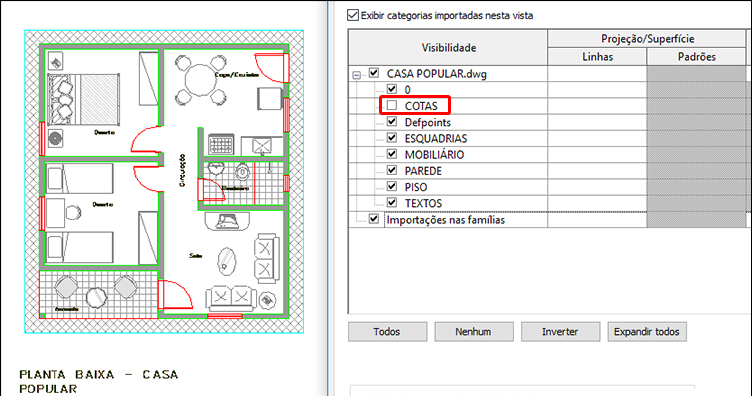
Task: Toggle the CASA POPULAR.dwg checkbox
Action: [x=374, y=73]
